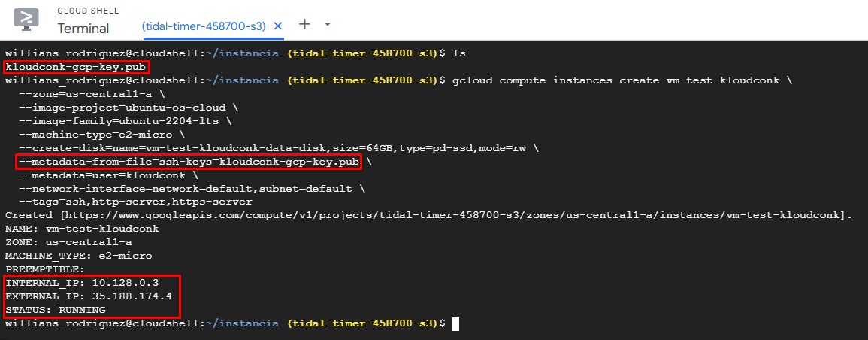Expand the new-tab options dropdown arrow
Viewport: 868px width, 340px height.
click(x=328, y=24)
